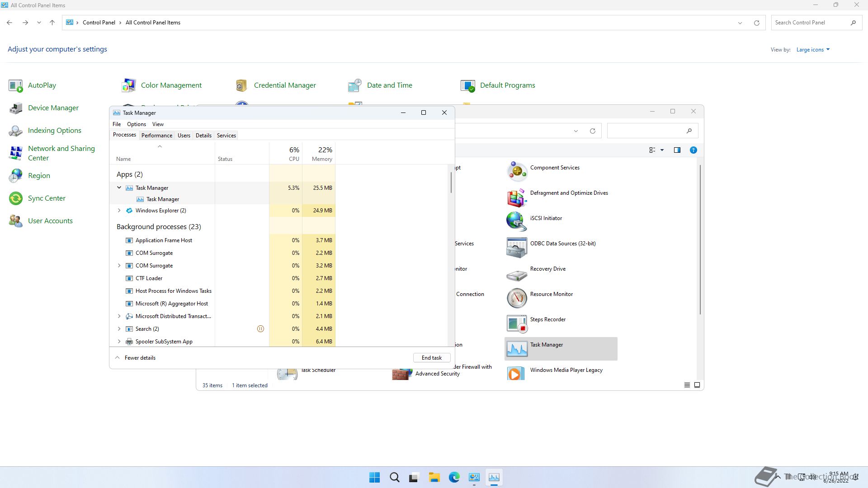868x488 pixels.
Task: Open Recovery Drive tool
Action: 561,273
